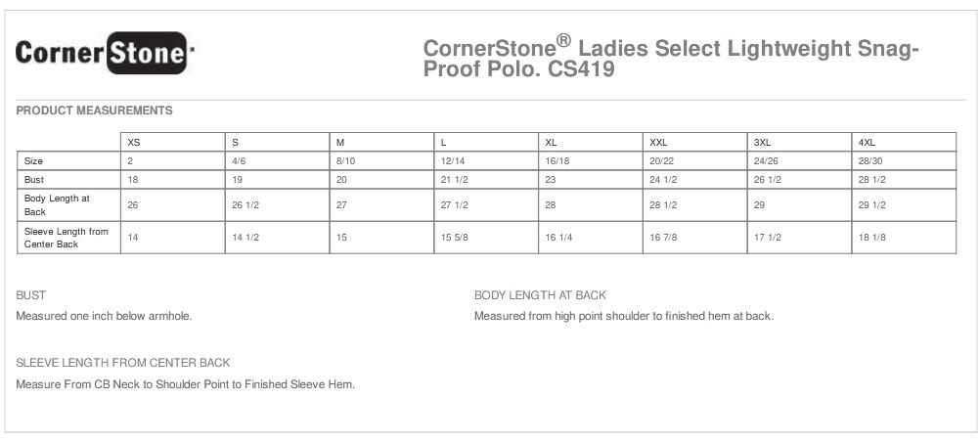Click the XL bust value of 23
This screenshot has height=443, width=980.
click(x=551, y=180)
